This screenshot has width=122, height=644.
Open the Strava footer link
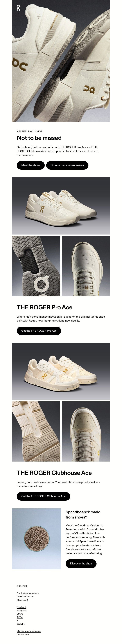(20, 614)
